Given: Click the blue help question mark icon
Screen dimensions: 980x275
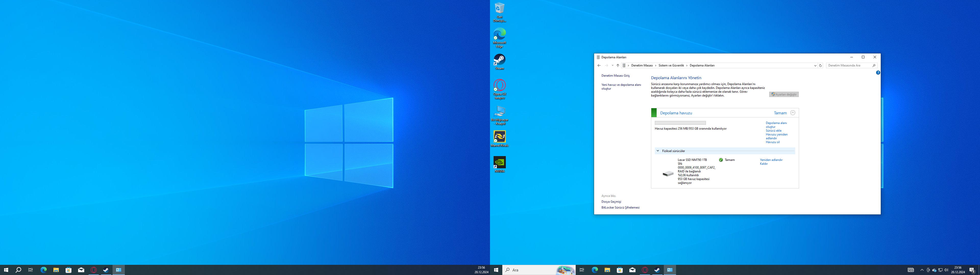Looking at the screenshot, I should pos(878,73).
